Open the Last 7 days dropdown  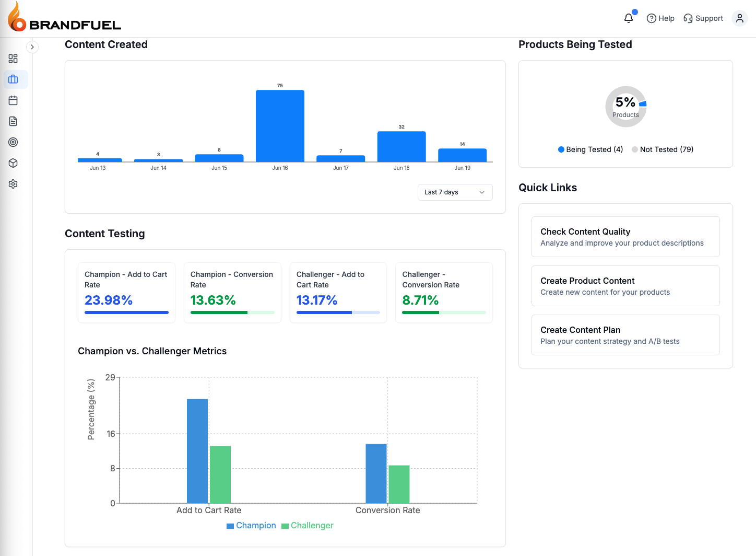(x=455, y=192)
